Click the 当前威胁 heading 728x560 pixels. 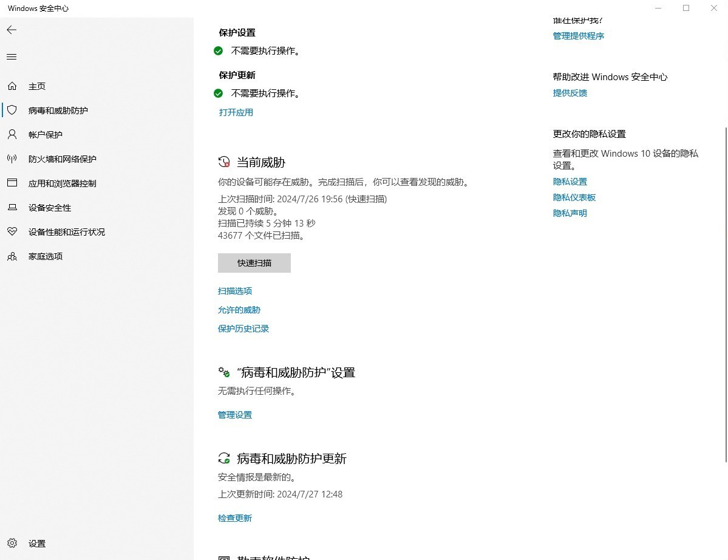pyautogui.click(x=261, y=163)
